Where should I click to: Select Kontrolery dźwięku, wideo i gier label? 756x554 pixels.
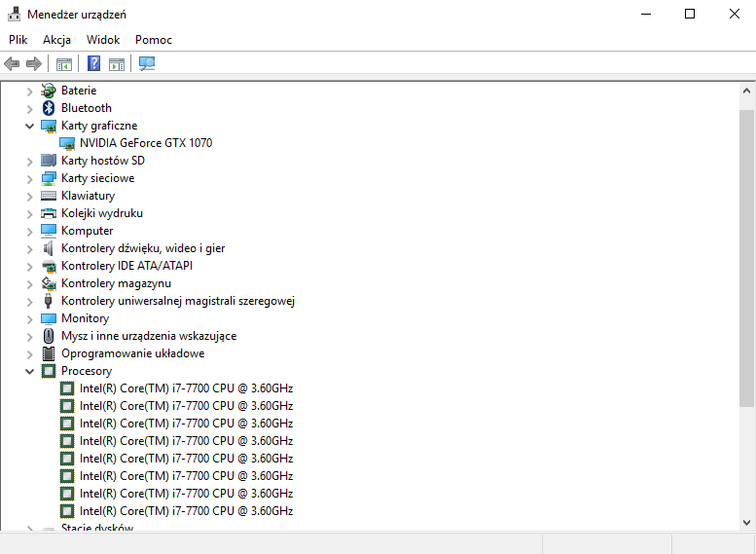click(143, 248)
